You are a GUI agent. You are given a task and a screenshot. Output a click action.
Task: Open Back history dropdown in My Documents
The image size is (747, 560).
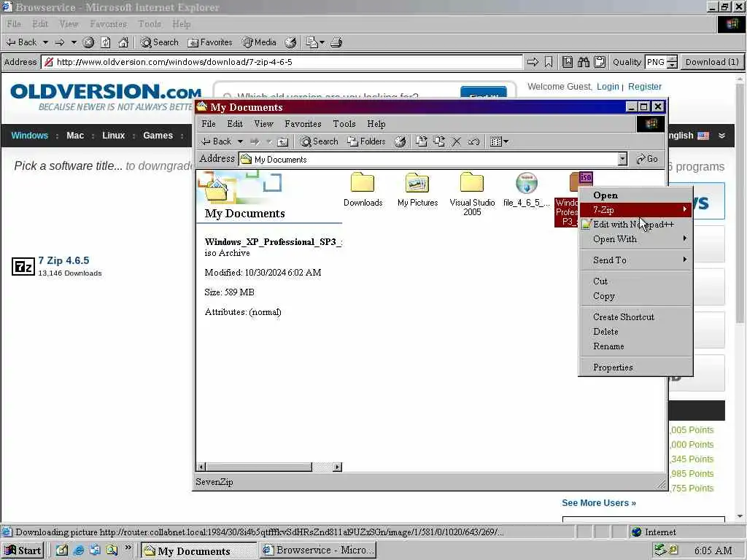(x=240, y=141)
